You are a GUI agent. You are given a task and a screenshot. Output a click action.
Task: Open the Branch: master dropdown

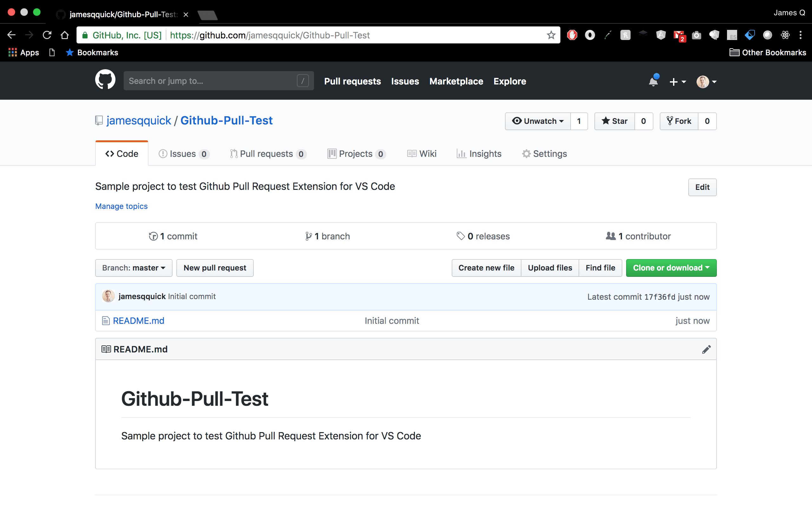click(x=134, y=268)
